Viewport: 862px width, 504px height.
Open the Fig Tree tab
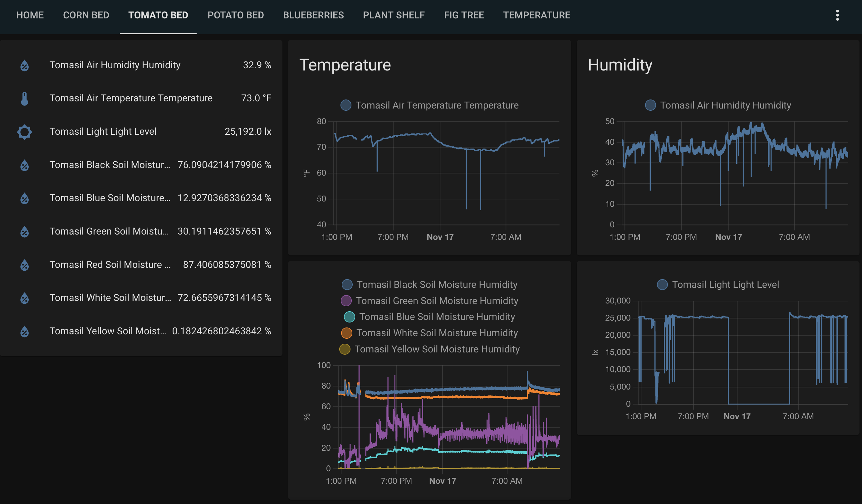point(463,15)
